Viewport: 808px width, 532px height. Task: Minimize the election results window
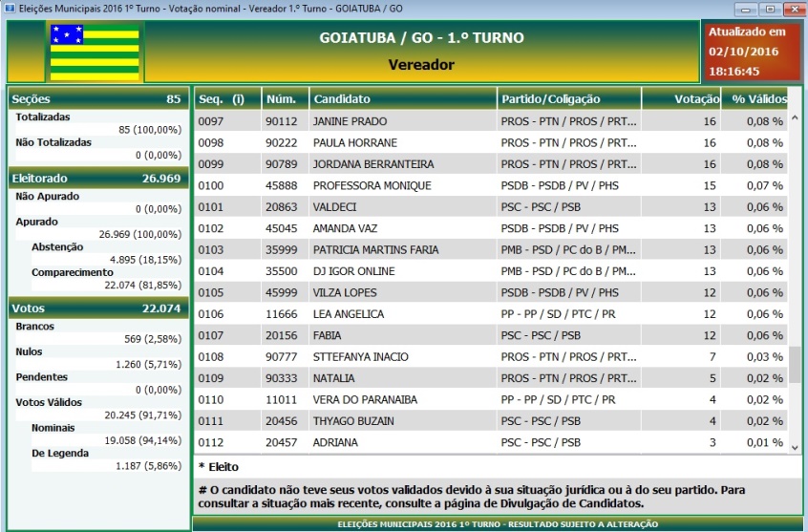coord(746,9)
